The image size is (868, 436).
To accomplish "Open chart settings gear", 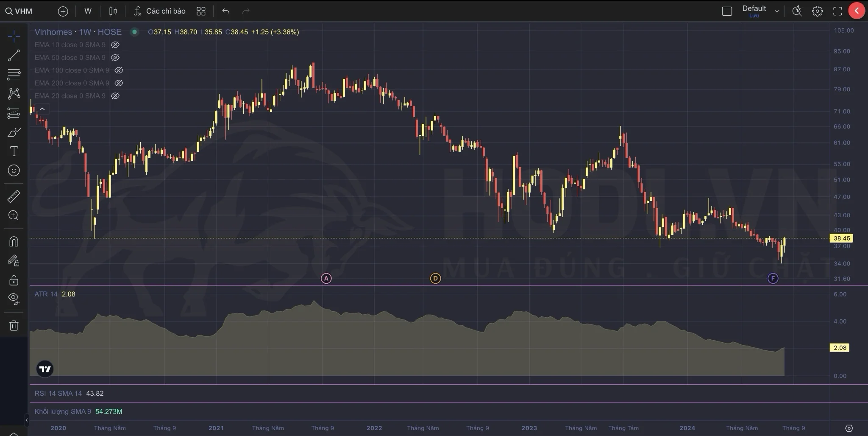I will (x=817, y=11).
